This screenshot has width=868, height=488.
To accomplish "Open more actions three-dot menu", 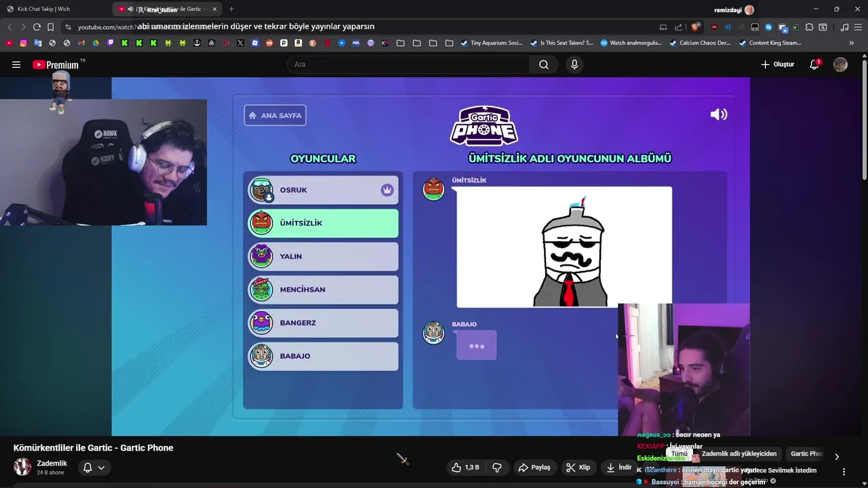I will pos(844,471).
